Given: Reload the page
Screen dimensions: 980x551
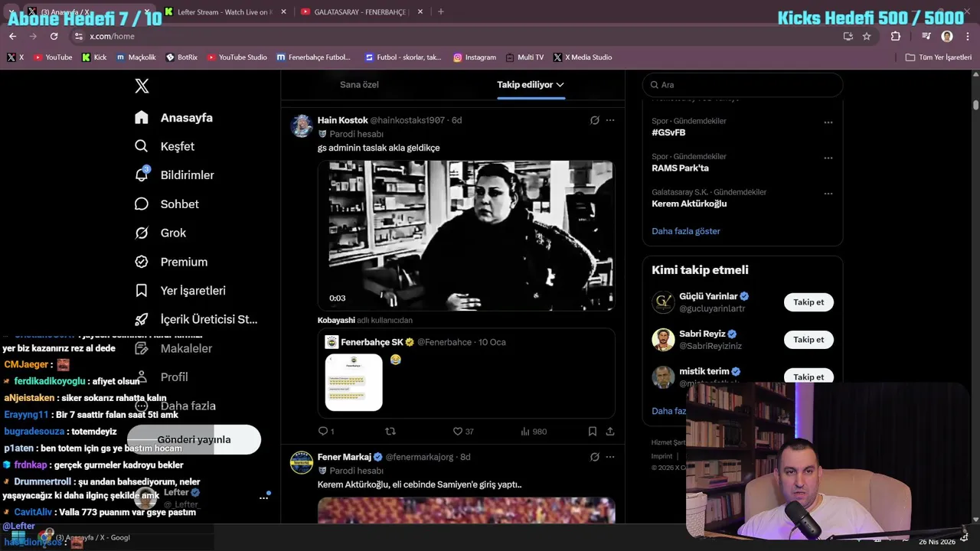Looking at the screenshot, I should coord(54,36).
